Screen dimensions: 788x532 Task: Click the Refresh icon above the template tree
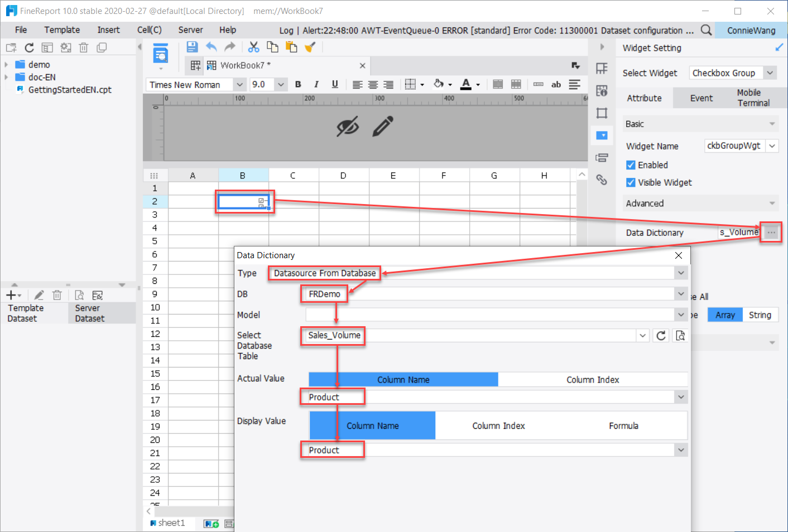click(x=29, y=47)
